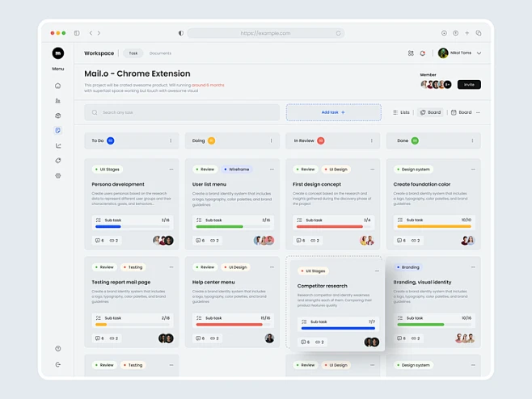This screenshot has height=399, width=532.
Task: Click the browser share icon
Action: 456,33
